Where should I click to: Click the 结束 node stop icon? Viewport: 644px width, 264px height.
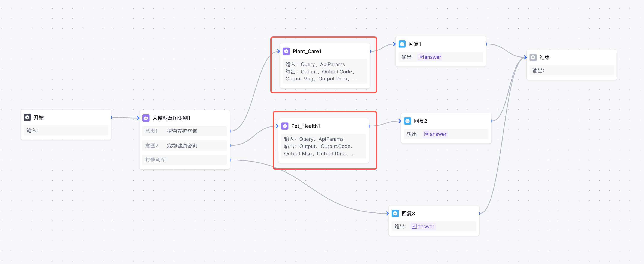[533, 57]
